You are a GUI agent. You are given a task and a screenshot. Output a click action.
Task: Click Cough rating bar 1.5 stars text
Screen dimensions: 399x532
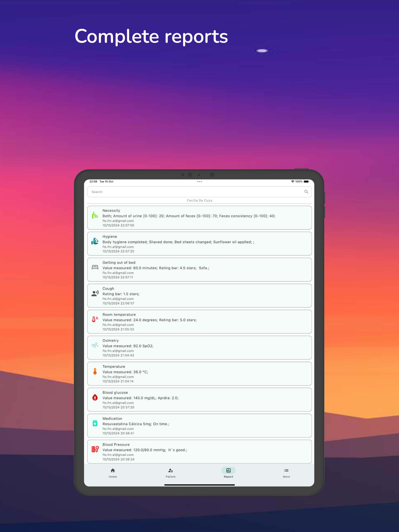(x=121, y=294)
